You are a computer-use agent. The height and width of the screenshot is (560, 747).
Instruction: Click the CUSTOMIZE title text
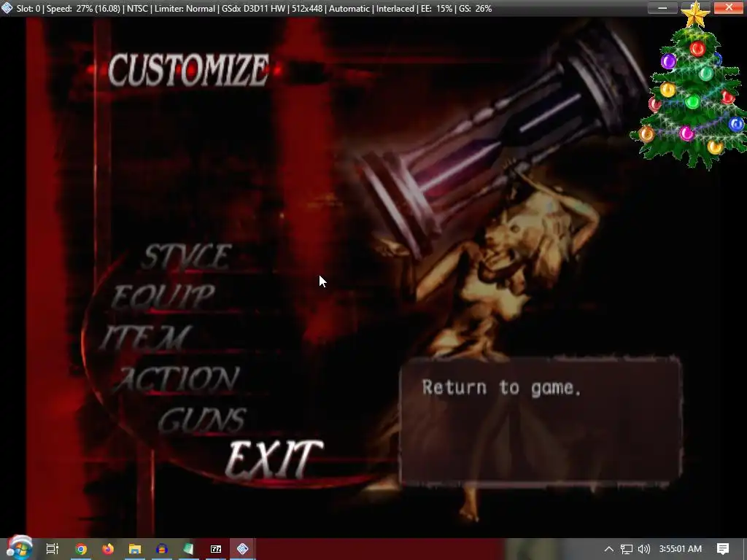189,70
